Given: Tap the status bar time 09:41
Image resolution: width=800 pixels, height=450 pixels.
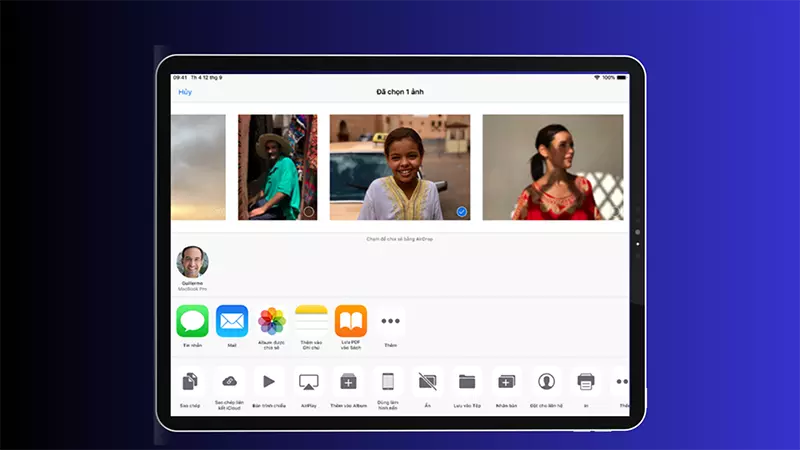Looking at the screenshot, I should pos(180,78).
